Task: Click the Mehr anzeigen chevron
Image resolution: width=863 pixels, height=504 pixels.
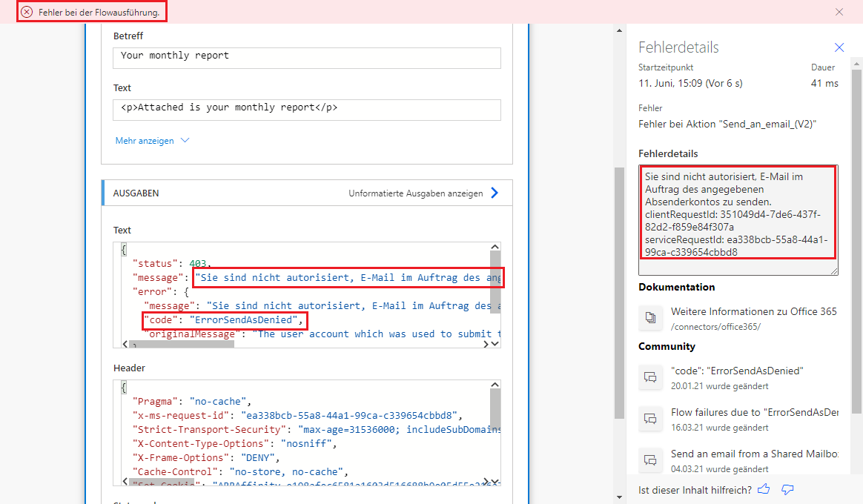Action: (185, 140)
